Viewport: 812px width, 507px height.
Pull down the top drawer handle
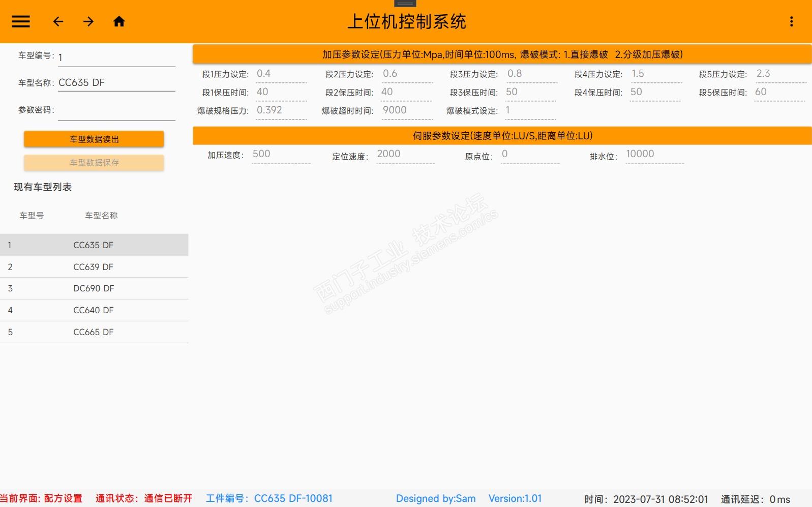click(x=405, y=3)
